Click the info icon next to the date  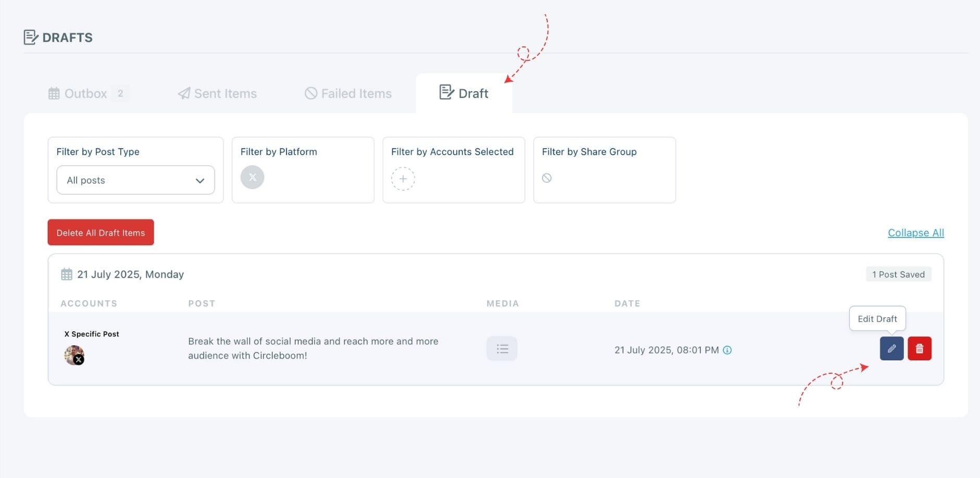pyautogui.click(x=727, y=350)
